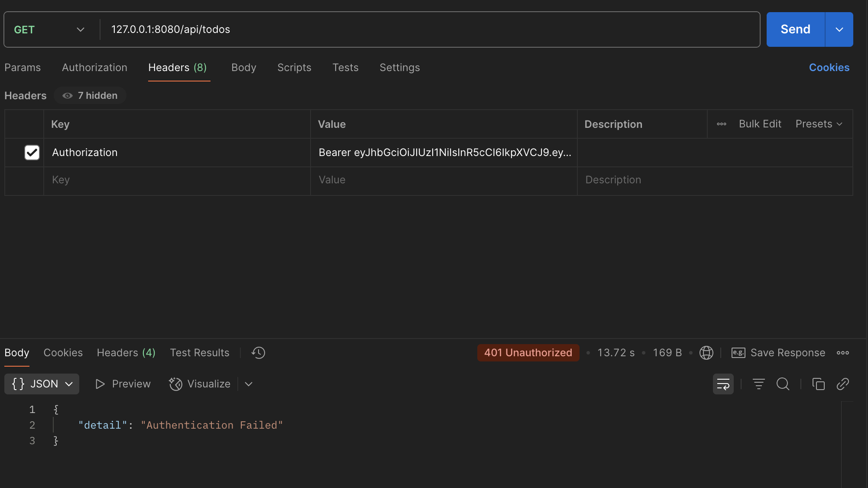Click the request URL input field

point(429,29)
